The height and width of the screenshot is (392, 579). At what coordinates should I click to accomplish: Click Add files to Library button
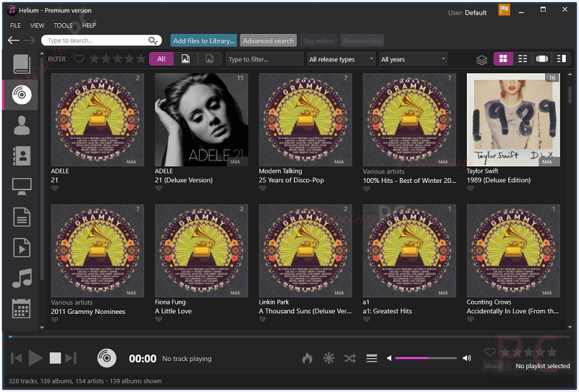(x=204, y=41)
